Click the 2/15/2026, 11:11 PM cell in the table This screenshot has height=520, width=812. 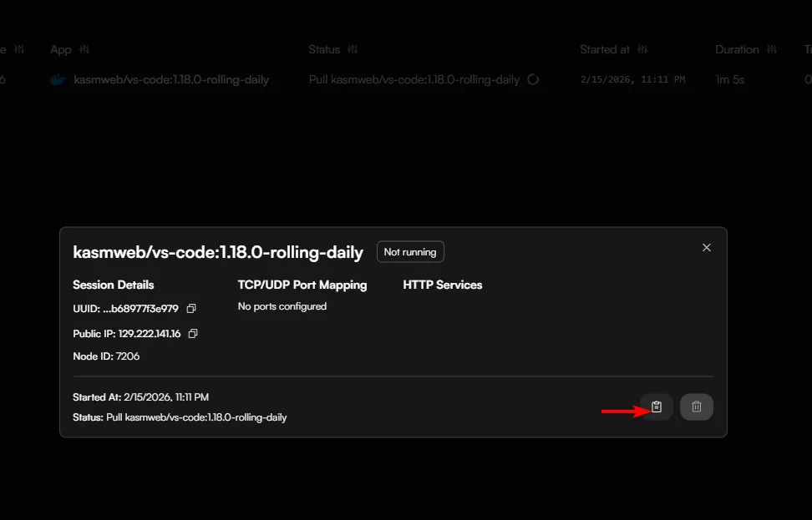coord(633,79)
